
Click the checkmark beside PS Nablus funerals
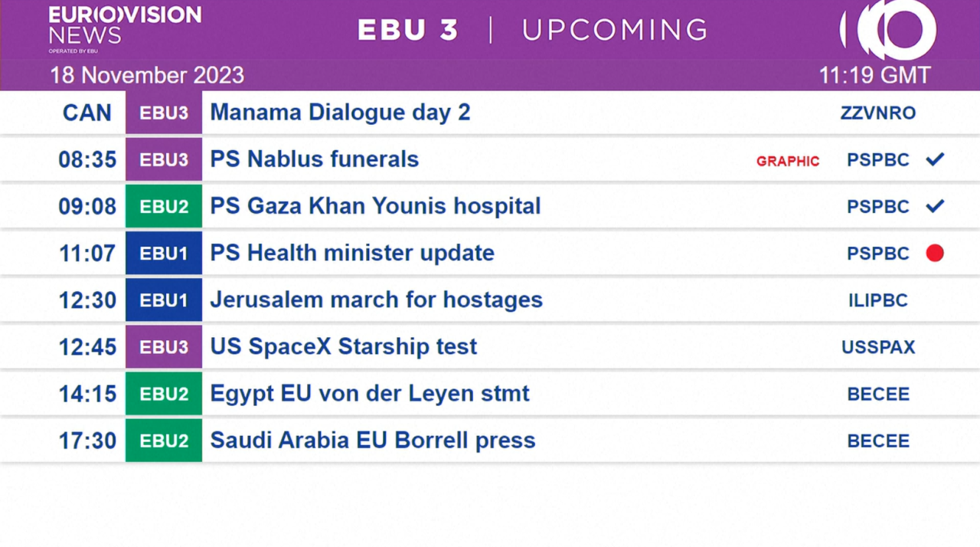(935, 159)
